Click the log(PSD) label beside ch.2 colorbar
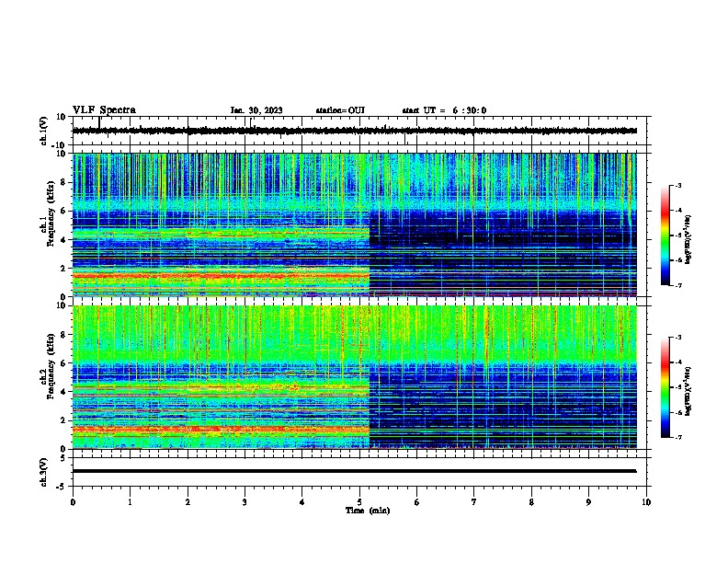 pos(688,392)
